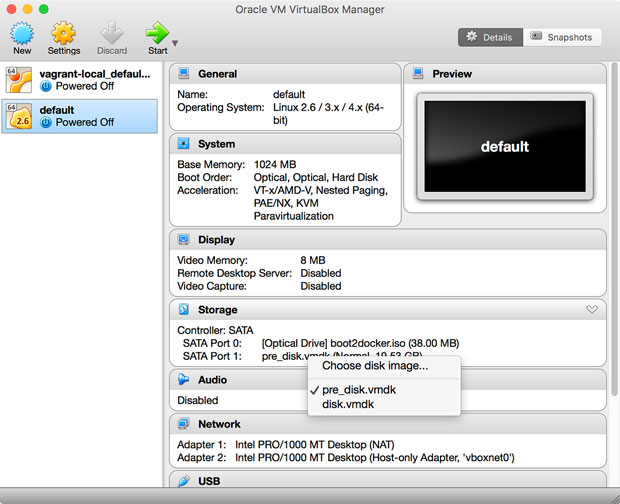Click the default VM preview thumbnail
Screen dimensions: 620x504
[x=505, y=146]
